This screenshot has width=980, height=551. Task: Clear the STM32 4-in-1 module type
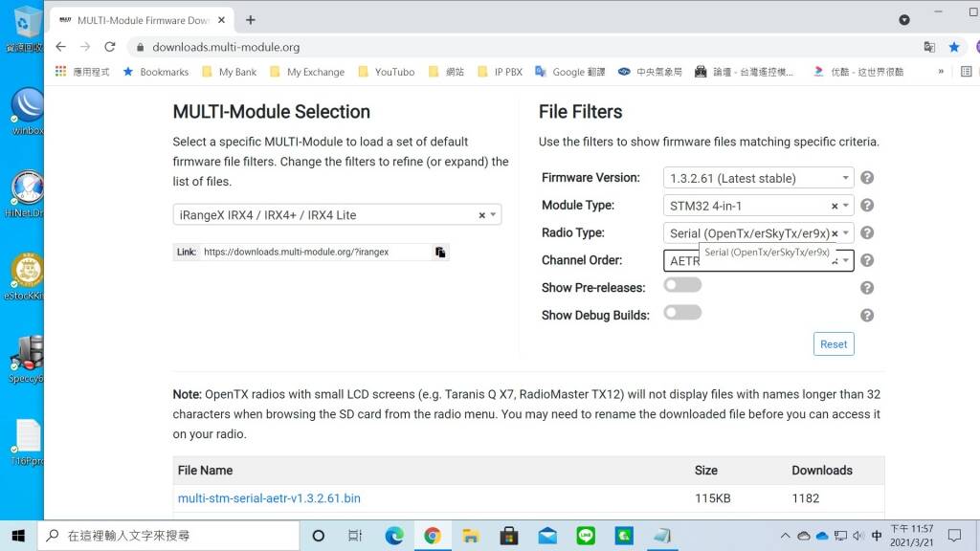coord(835,206)
